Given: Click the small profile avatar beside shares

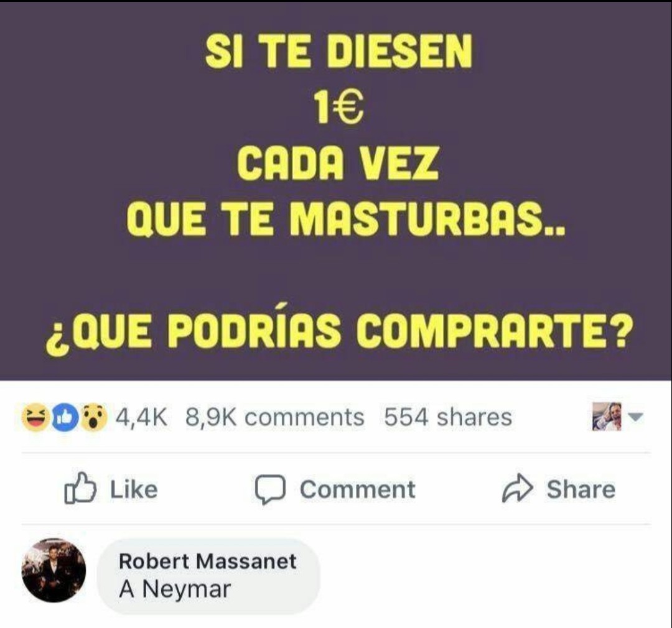Looking at the screenshot, I should point(607,417).
